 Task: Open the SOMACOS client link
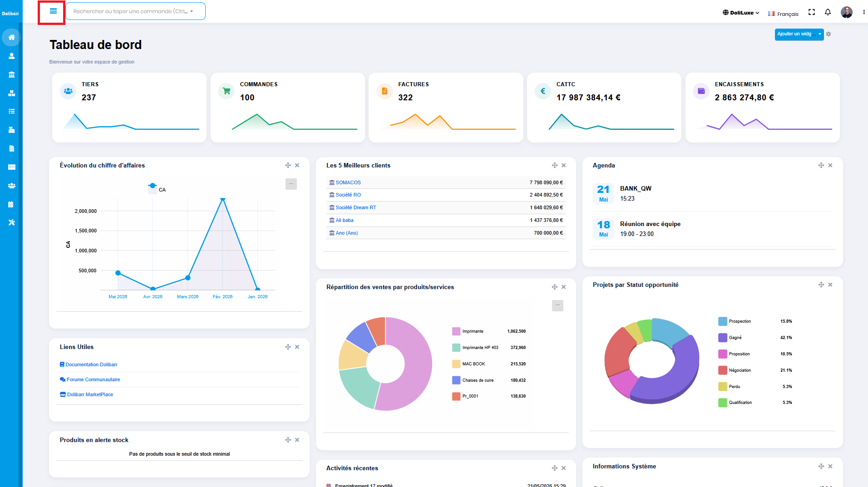coord(348,182)
